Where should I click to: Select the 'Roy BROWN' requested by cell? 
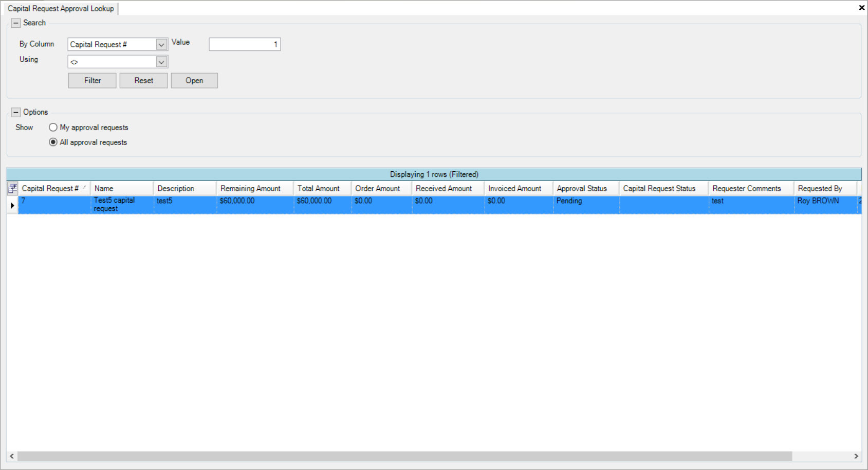pyautogui.click(x=826, y=205)
